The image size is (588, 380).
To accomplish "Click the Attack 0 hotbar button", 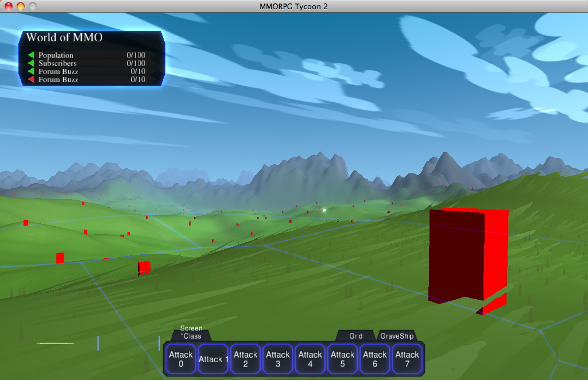I will tap(181, 359).
